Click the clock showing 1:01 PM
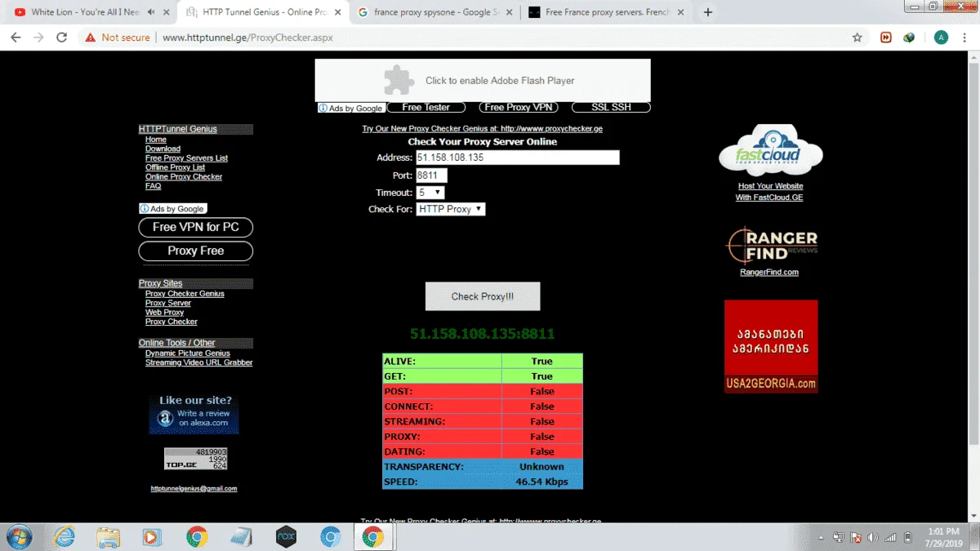This screenshot has height=551, width=980. click(x=944, y=531)
